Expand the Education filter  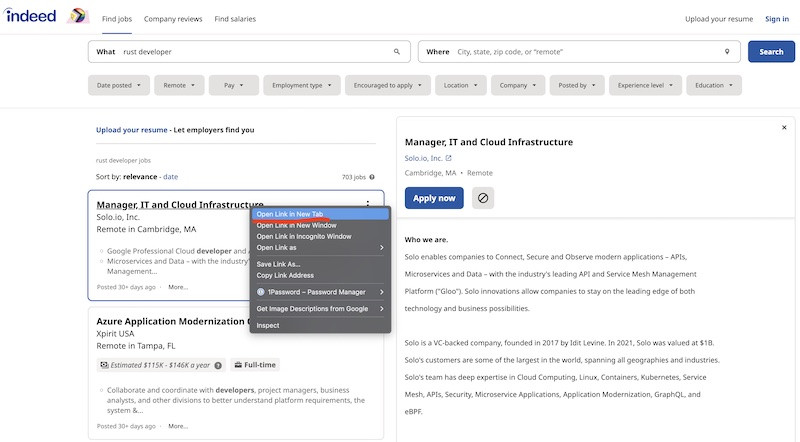click(714, 85)
